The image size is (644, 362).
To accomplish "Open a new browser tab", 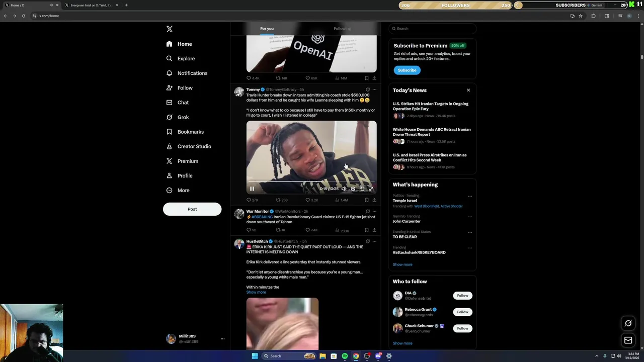I will tap(126, 5).
